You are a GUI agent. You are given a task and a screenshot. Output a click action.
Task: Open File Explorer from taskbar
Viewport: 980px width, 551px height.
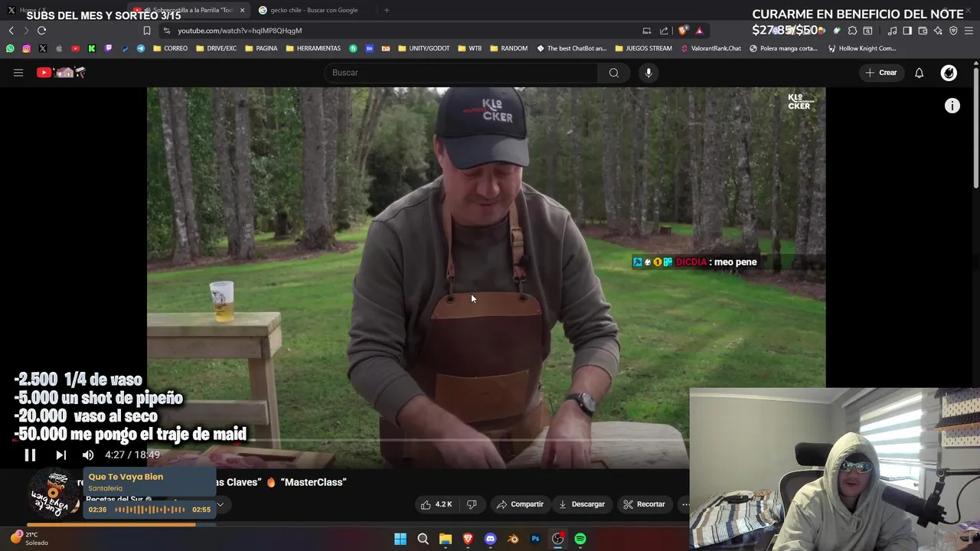point(446,539)
